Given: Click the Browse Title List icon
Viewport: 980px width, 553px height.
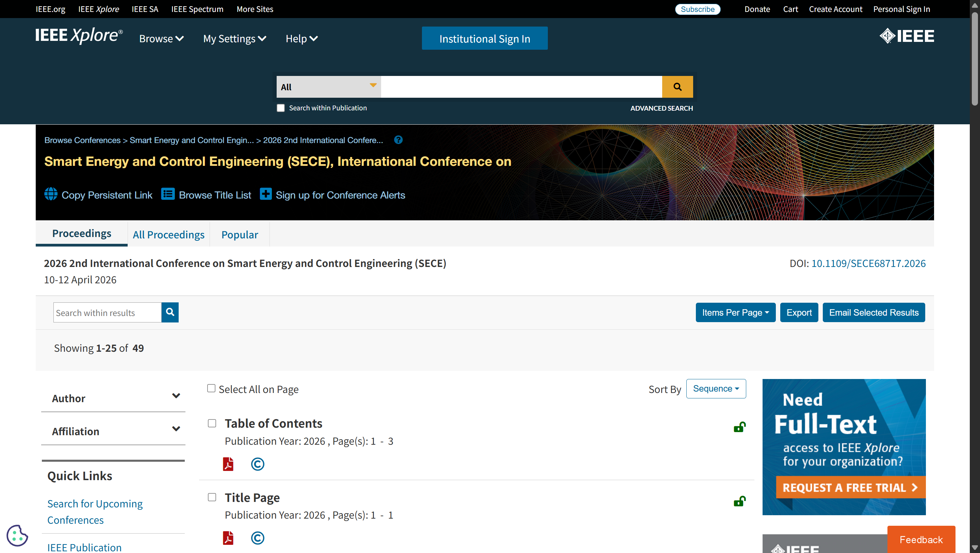Looking at the screenshot, I should (x=168, y=194).
